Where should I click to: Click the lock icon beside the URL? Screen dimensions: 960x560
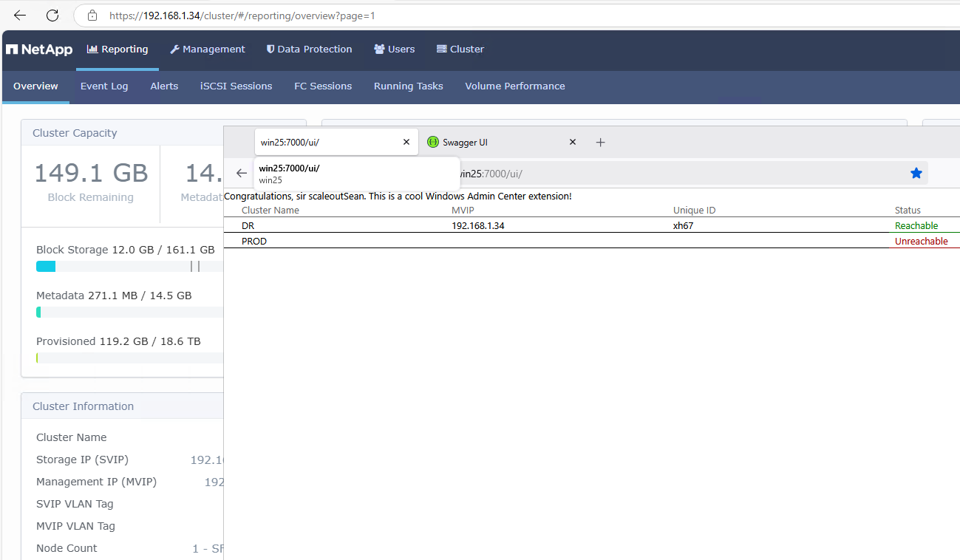(92, 15)
